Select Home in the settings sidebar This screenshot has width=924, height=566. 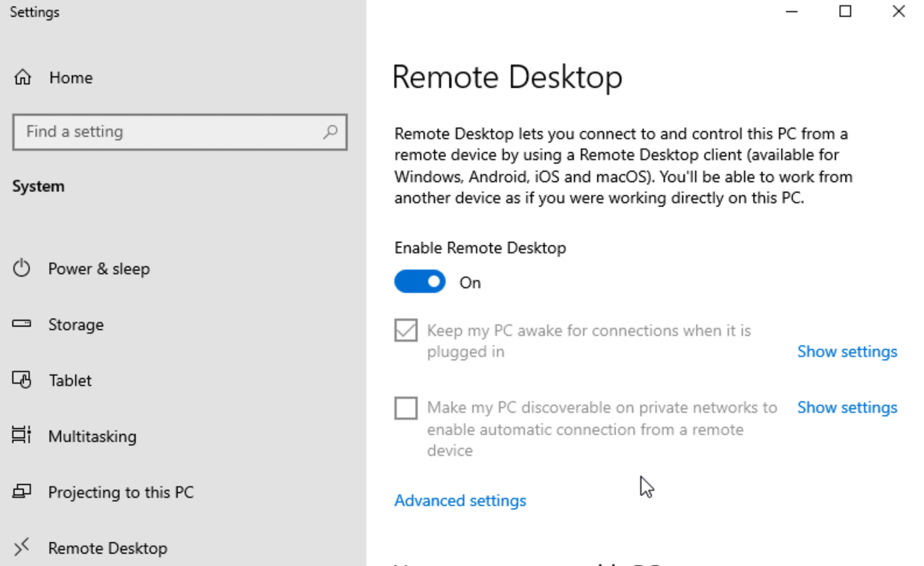pos(71,77)
